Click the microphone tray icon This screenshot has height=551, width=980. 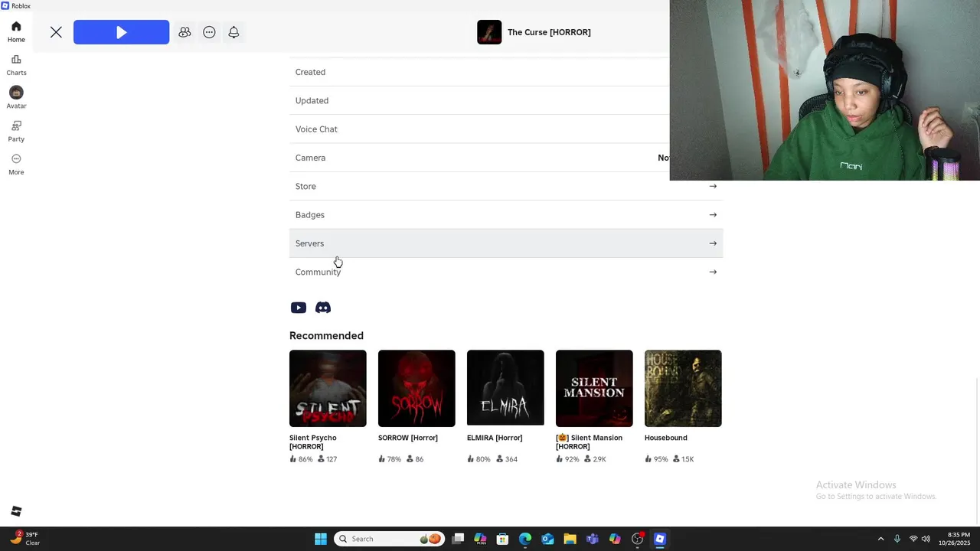pyautogui.click(x=897, y=539)
